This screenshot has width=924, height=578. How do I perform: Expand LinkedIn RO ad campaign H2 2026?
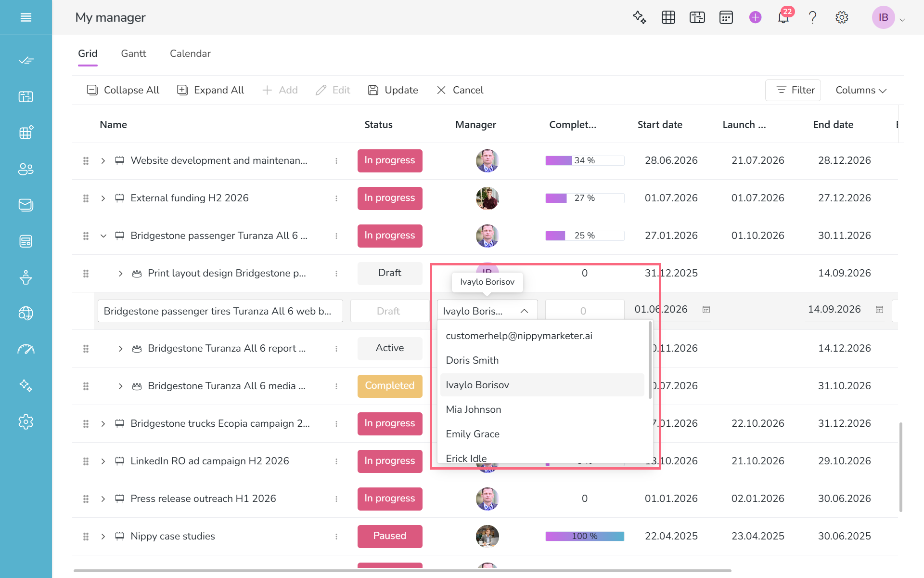pyautogui.click(x=103, y=461)
